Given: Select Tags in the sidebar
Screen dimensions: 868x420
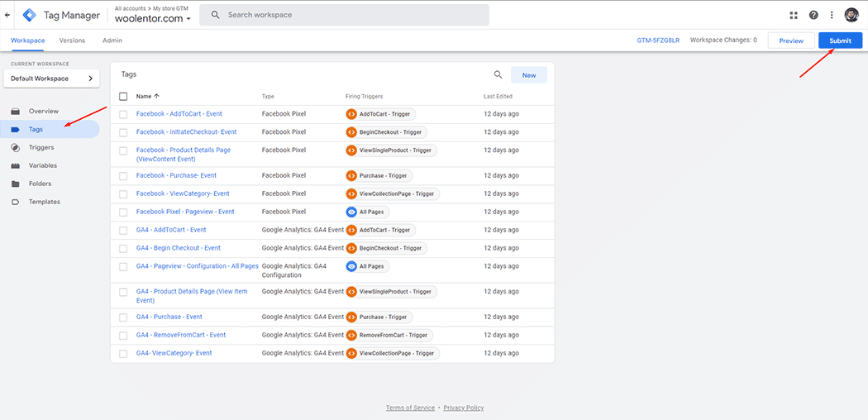Looking at the screenshot, I should (x=50, y=130).
